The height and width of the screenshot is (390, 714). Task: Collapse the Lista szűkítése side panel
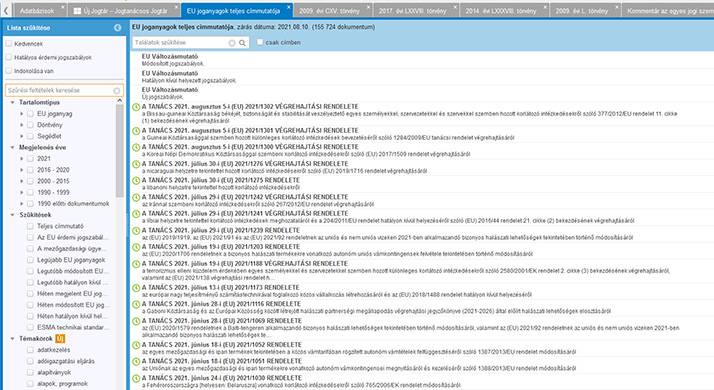(x=117, y=28)
